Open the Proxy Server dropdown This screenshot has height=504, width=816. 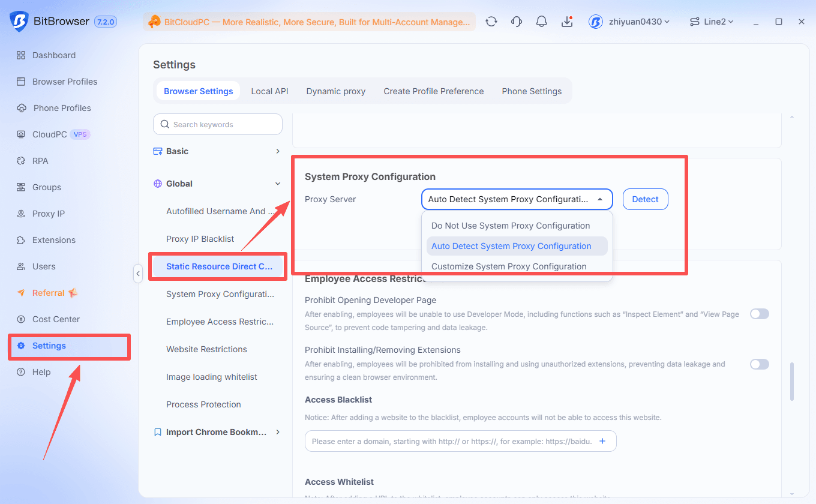[x=517, y=199]
